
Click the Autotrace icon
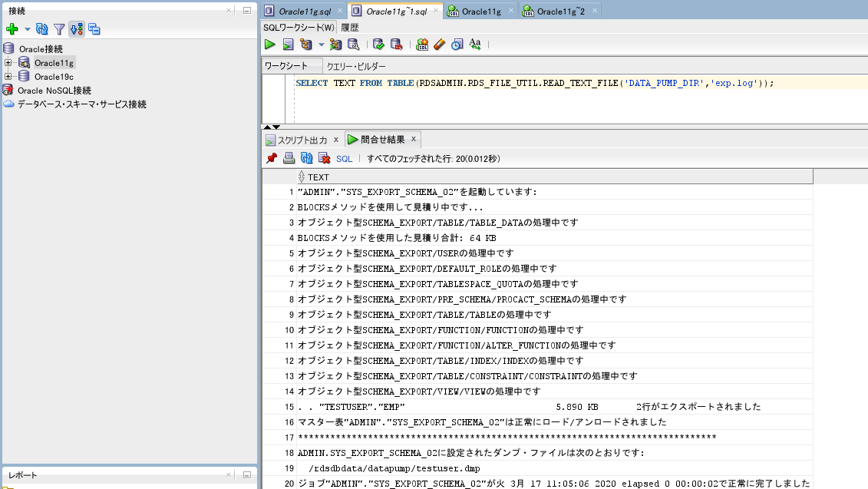(x=335, y=45)
